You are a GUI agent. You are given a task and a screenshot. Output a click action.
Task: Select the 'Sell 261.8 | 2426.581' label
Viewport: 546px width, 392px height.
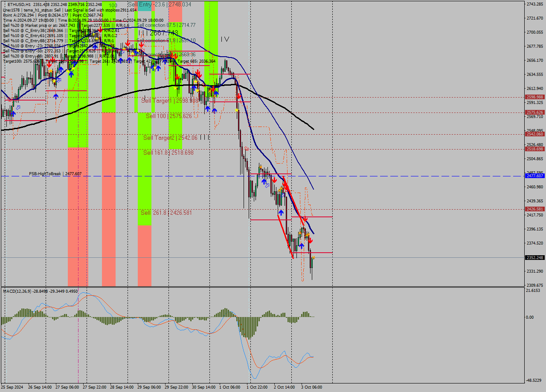pos(166,213)
